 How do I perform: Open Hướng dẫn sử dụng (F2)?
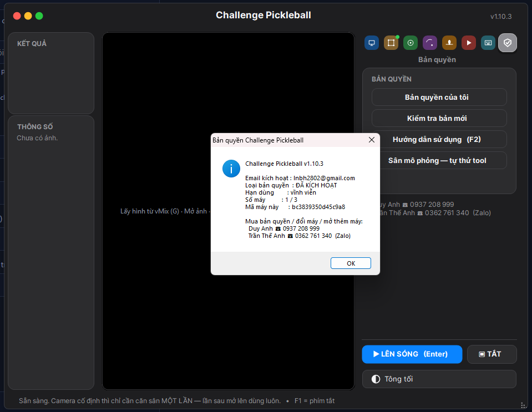[x=439, y=139]
